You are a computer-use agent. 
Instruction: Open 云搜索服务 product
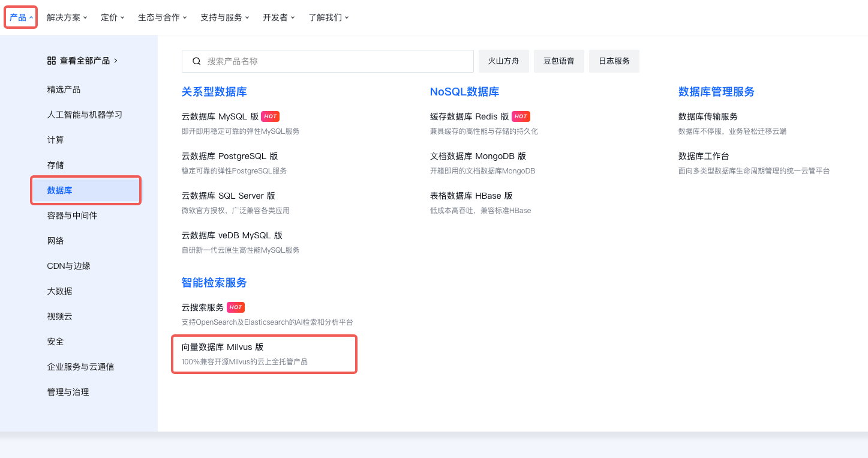tap(203, 307)
